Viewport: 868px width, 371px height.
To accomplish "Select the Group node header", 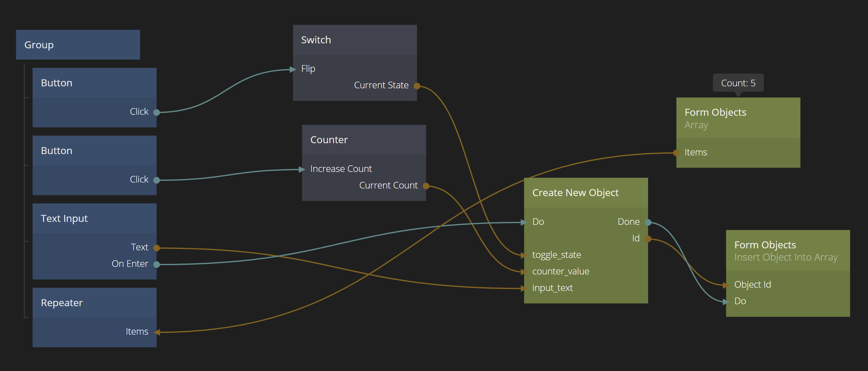I will coord(78,45).
